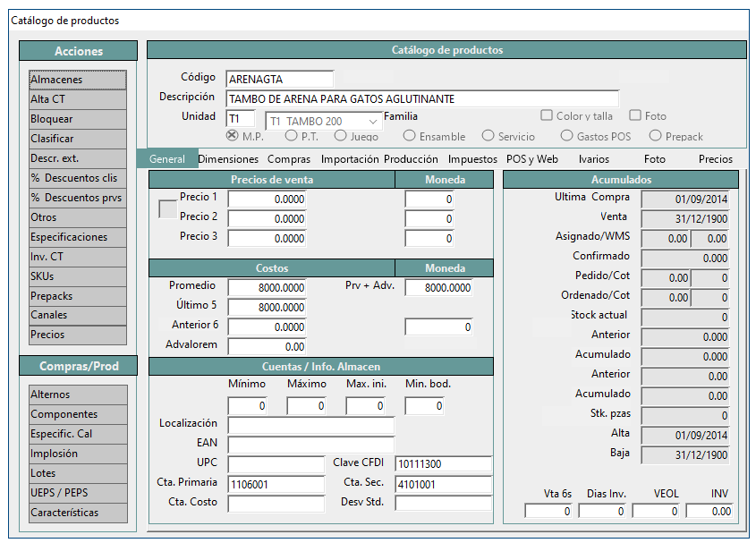
Task: Tick the Color y talla checkbox
Action: pyautogui.click(x=547, y=115)
